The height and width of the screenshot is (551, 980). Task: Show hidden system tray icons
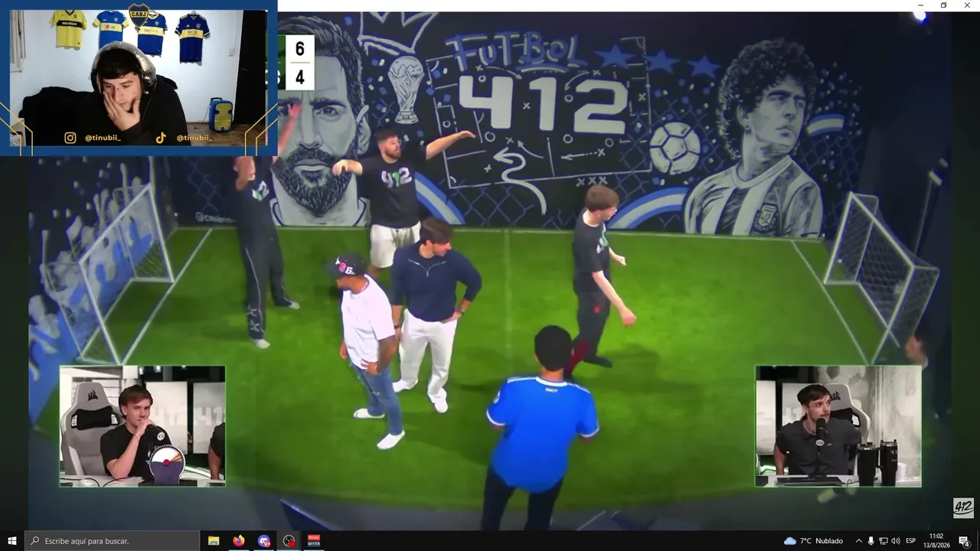[858, 541]
